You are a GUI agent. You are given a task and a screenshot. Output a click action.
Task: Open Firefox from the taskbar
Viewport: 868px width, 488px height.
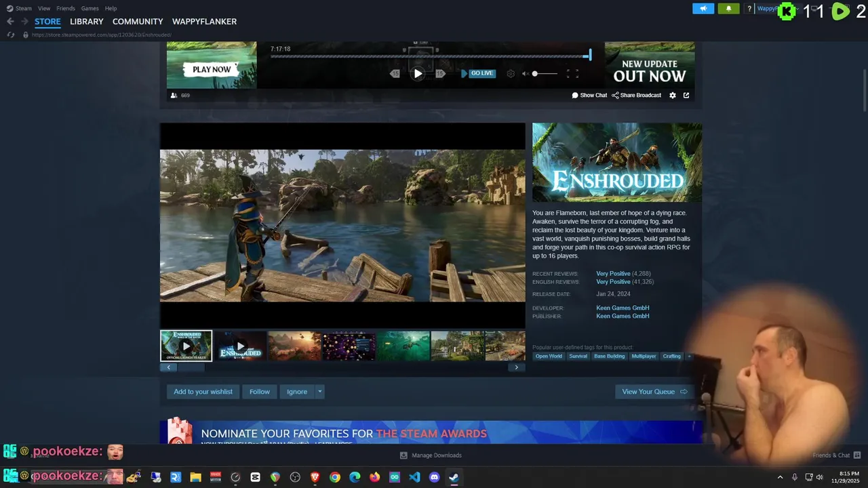pyautogui.click(x=375, y=477)
